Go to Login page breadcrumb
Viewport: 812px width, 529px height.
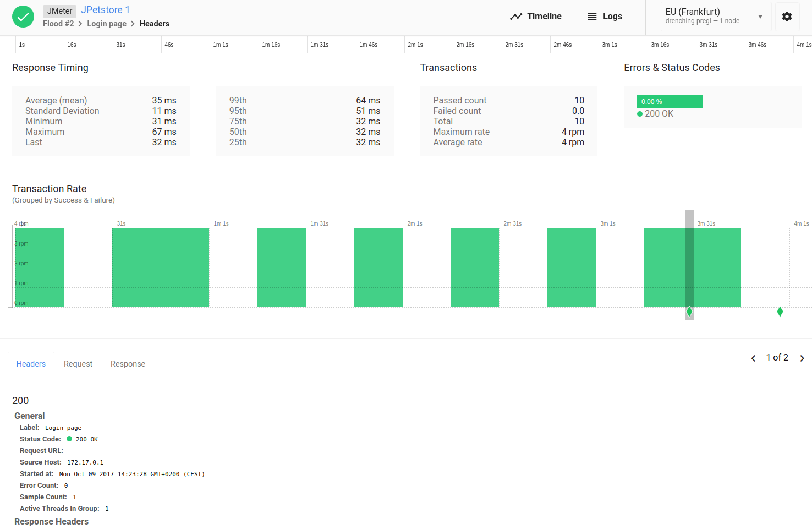(x=107, y=24)
